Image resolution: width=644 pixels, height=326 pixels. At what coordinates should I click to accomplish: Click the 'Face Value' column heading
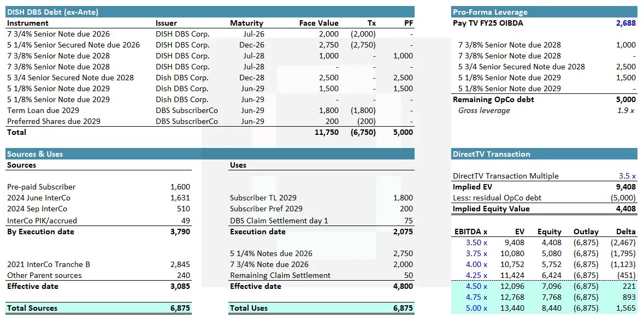pos(318,23)
